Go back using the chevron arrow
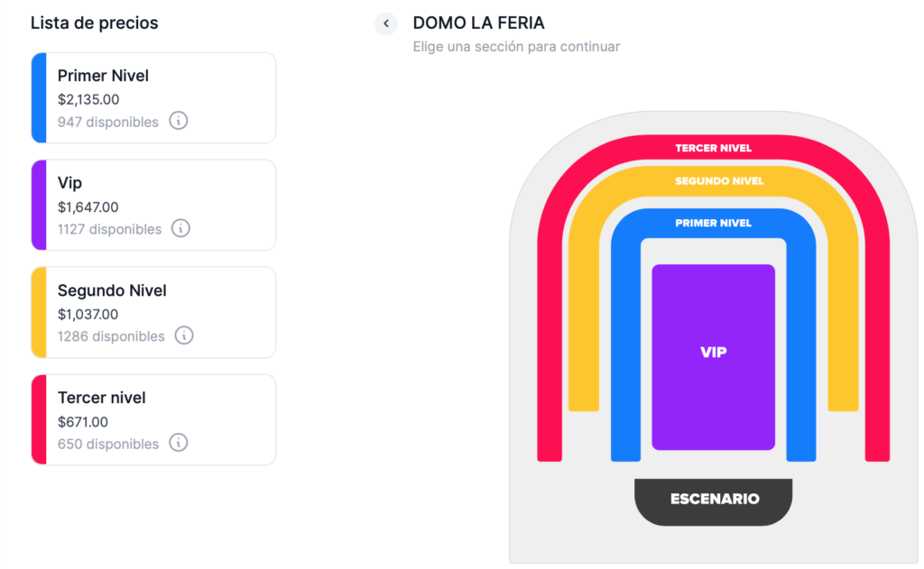 pyautogui.click(x=386, y=23)
